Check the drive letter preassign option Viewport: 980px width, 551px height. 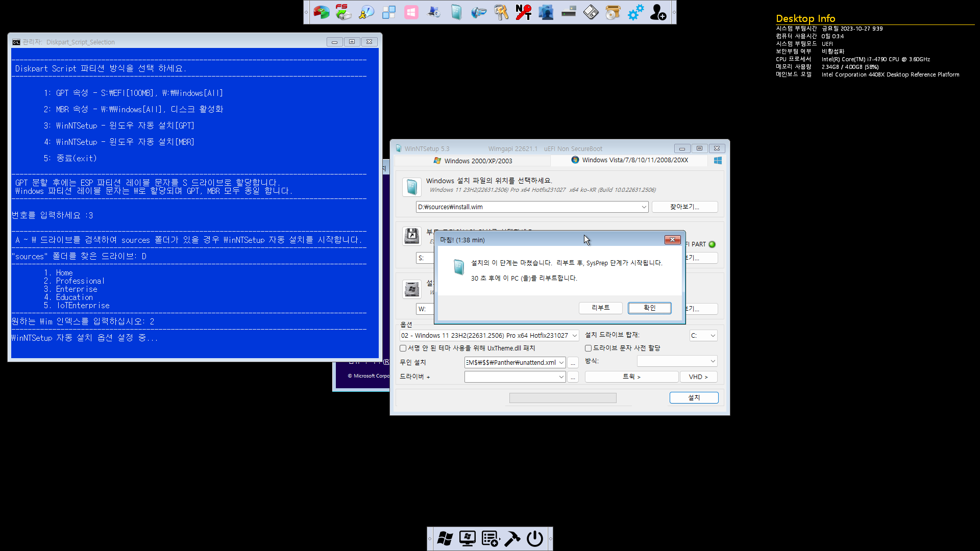tap(589, 348)
